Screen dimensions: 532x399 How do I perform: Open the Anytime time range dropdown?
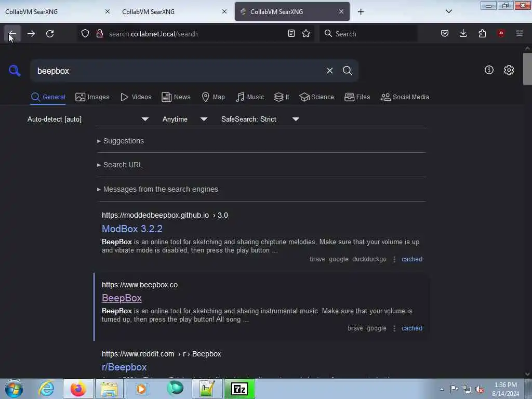click(x=184, y=119)
